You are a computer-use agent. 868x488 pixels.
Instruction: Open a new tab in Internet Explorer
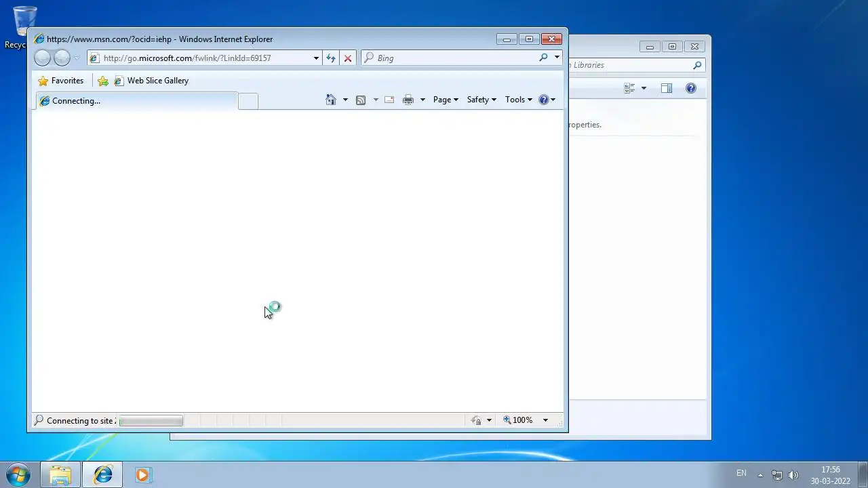[x=248, y=102]
